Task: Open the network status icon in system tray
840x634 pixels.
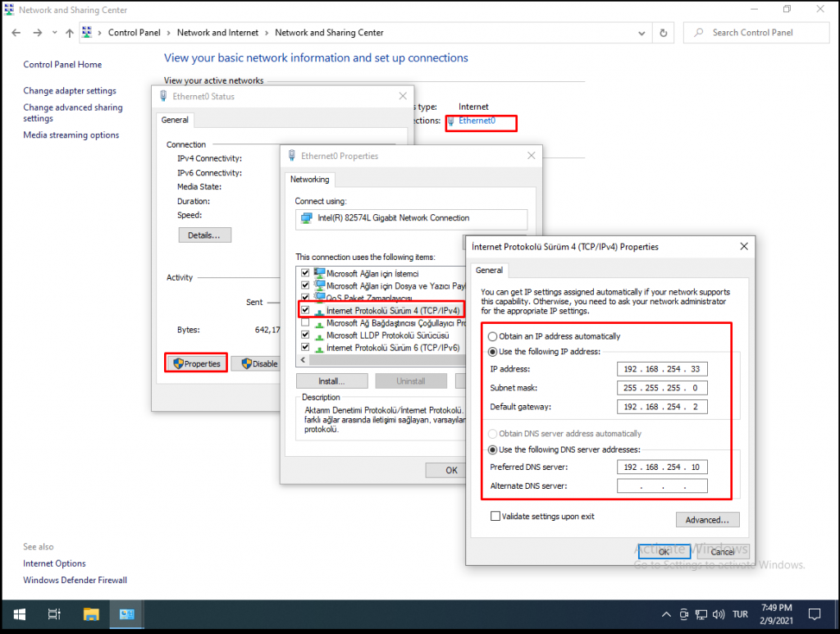Action: pyautogui.click(x=701, y=613)
